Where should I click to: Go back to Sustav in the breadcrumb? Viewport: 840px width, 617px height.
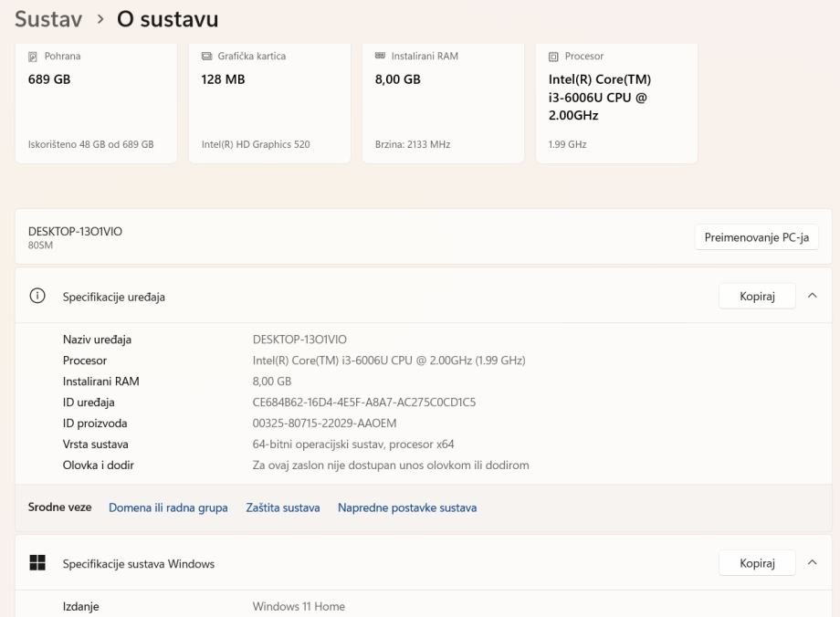point(48,19)
